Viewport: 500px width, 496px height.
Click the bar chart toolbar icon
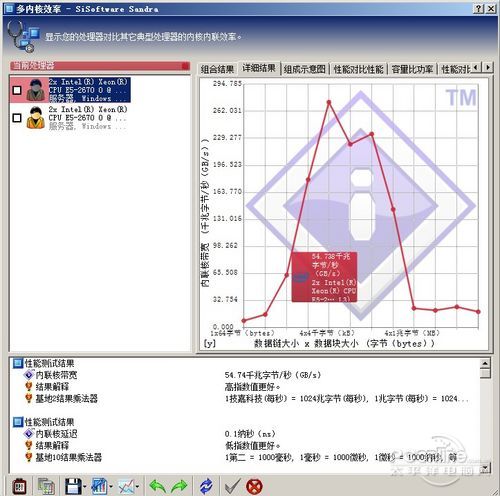tap(100, 486)
